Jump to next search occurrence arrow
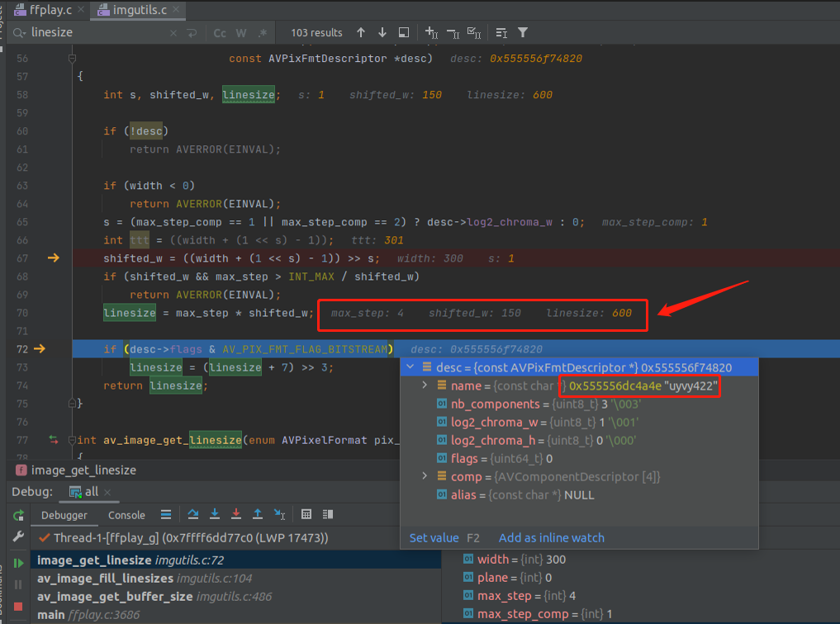This screenshot has height=624, width=840. [382, 33]
